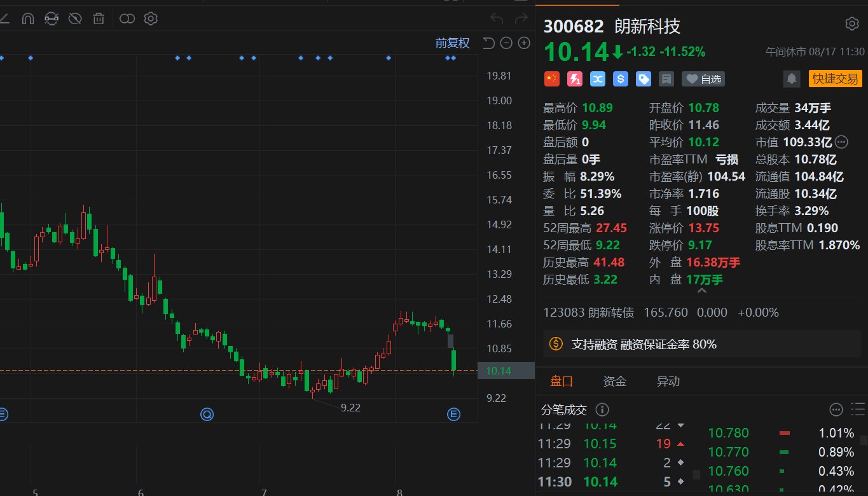This screenshot has width=868, height=496.
Task: Click the 成交额 3.44亿 value
Action: (x=812, y=125)
